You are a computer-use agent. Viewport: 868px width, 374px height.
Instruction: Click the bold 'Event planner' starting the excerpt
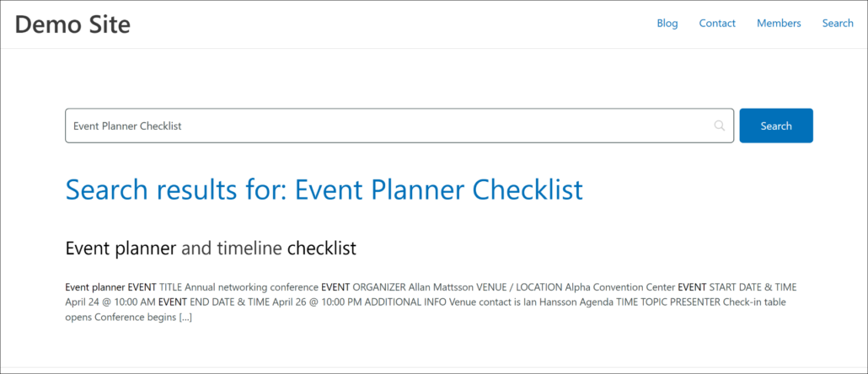[x=95, y=287]
